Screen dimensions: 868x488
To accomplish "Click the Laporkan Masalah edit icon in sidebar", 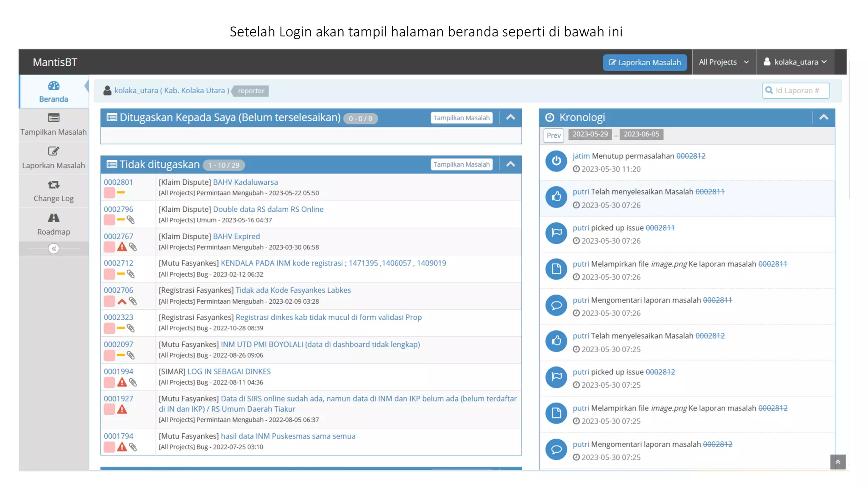I will click(54, 151).
